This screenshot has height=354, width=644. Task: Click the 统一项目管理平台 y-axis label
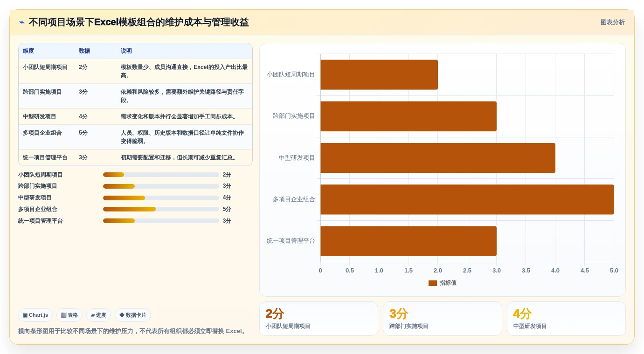click(x=291, y=241)
